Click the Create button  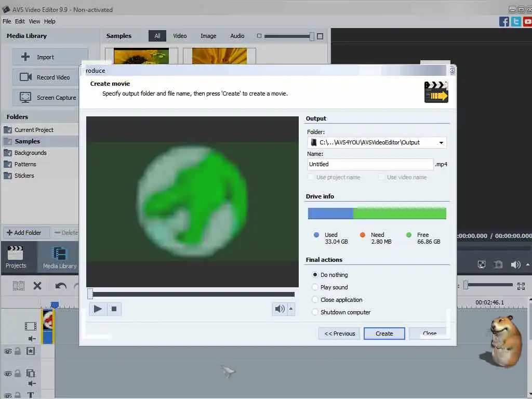click(x=384, y=334)
